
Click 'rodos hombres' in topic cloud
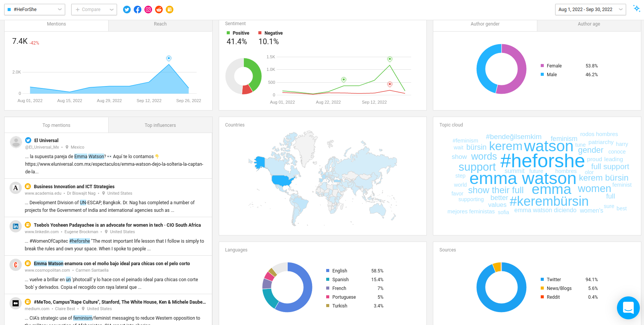tap(599, 134)
